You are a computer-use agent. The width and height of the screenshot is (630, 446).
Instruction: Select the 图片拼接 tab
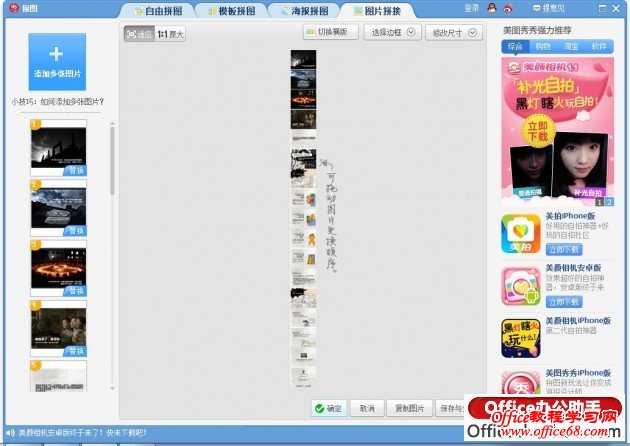click(x=378, y=11)
